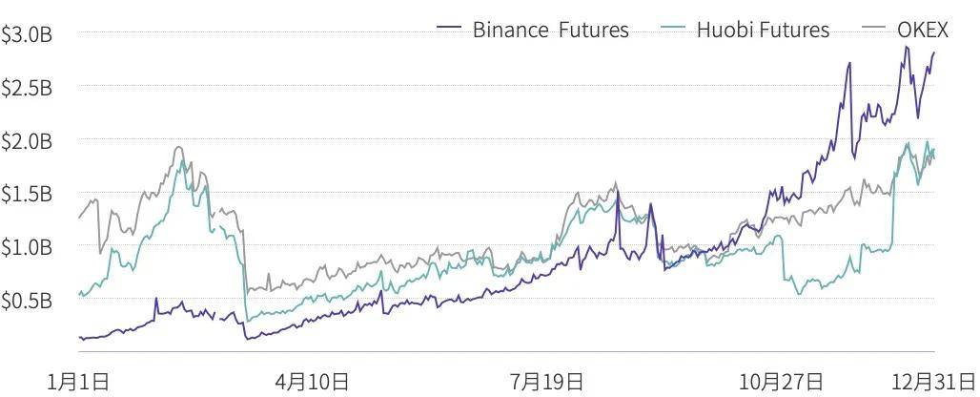Select the $0.5B y-axis label

click(27, 302)
